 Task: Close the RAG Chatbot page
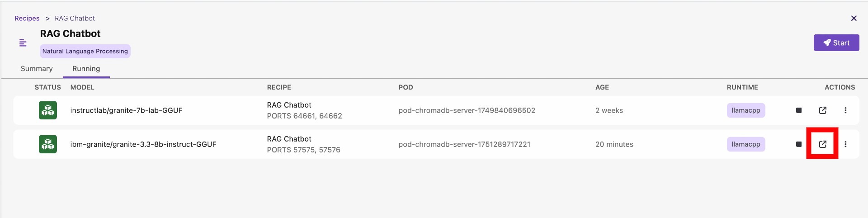click(x=854, y=18)
